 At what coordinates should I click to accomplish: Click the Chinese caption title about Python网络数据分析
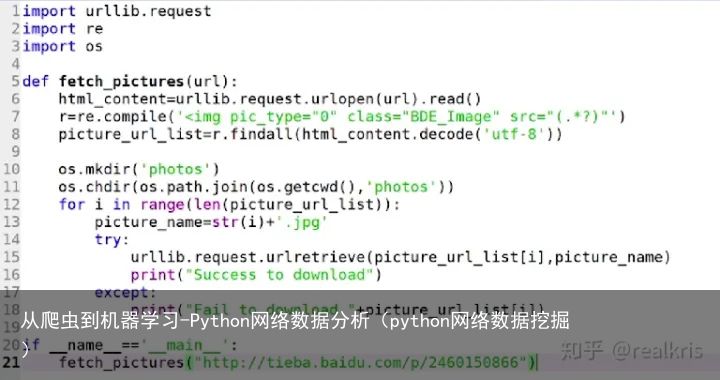[x=295, y=320]
